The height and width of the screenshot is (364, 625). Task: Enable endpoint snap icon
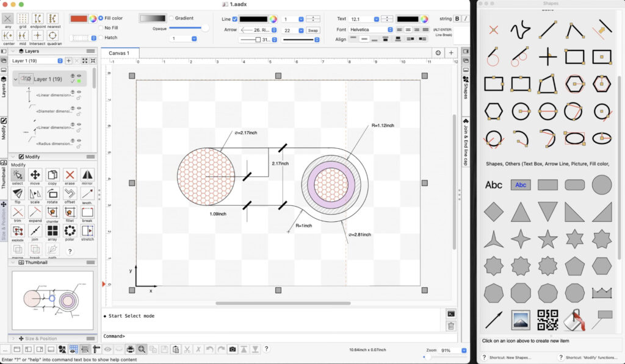37,18
